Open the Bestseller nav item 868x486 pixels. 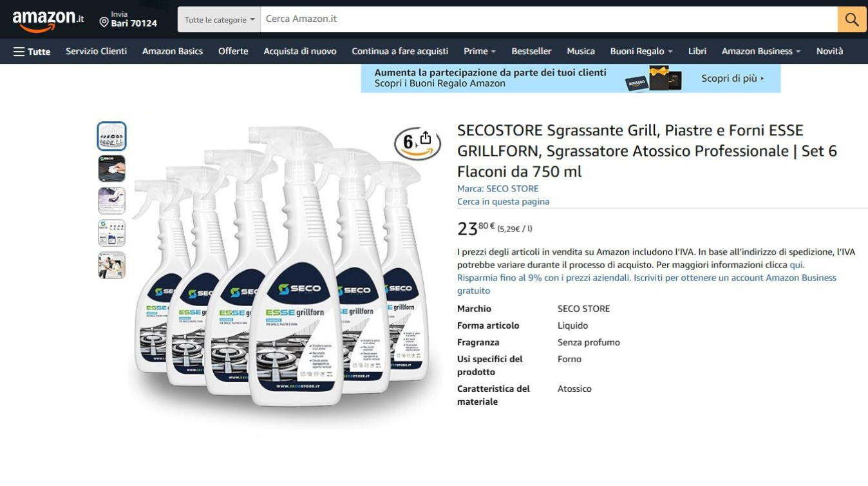531,52
